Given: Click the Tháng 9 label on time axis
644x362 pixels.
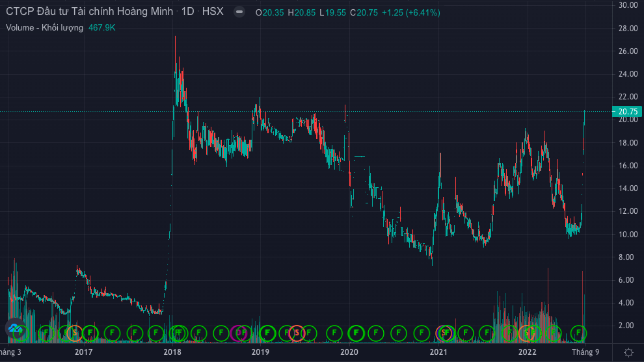Looking at the screenshot, I should (585, 352).
